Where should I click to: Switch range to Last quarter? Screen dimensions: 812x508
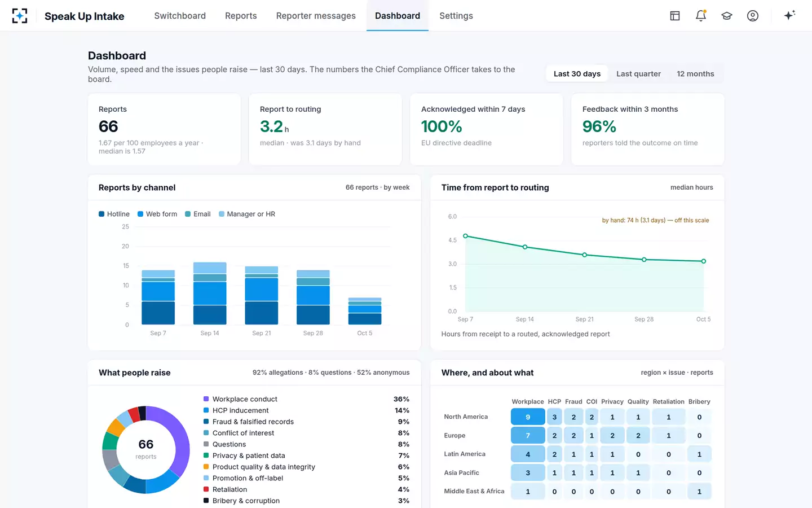point(638,74)
